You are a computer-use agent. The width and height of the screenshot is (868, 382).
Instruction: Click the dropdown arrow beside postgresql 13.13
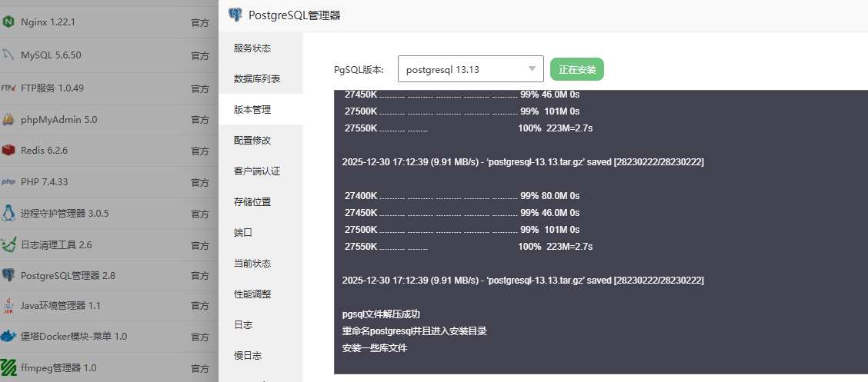(x=532, y=69)
